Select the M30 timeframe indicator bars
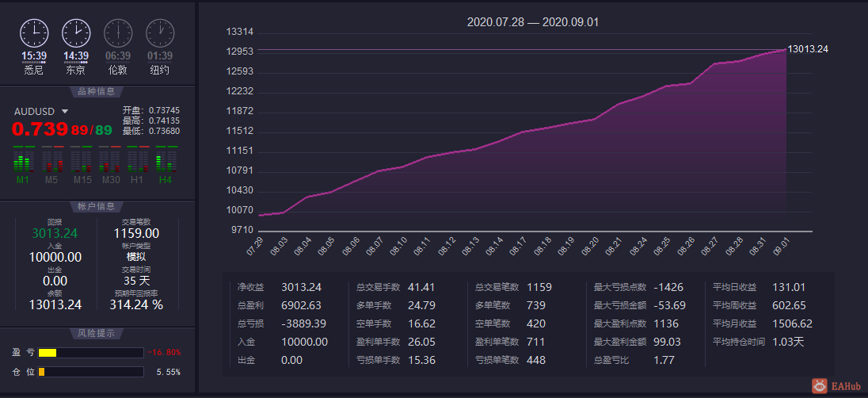The image size is (868, 398). tap(109, 159)
